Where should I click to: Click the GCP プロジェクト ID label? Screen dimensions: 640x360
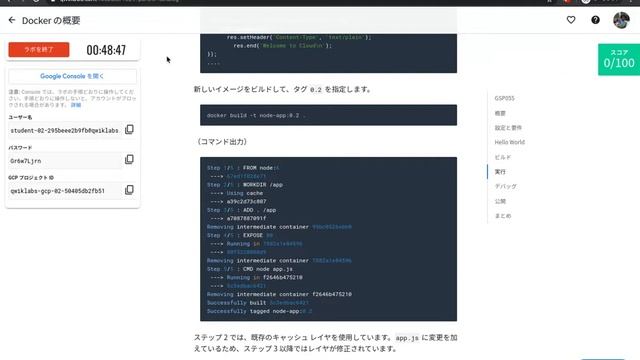pos(31,178)
